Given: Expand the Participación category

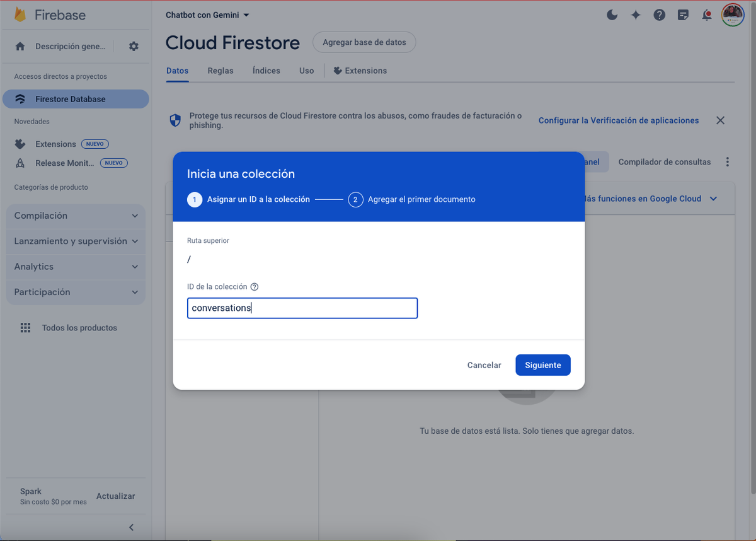Looking at the screenshot, I should [76, 292].
